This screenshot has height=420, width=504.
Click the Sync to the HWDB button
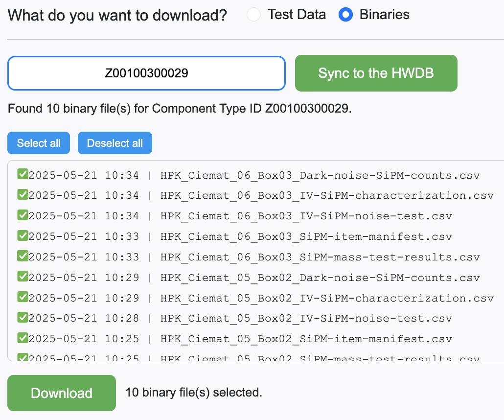(376, 73)
